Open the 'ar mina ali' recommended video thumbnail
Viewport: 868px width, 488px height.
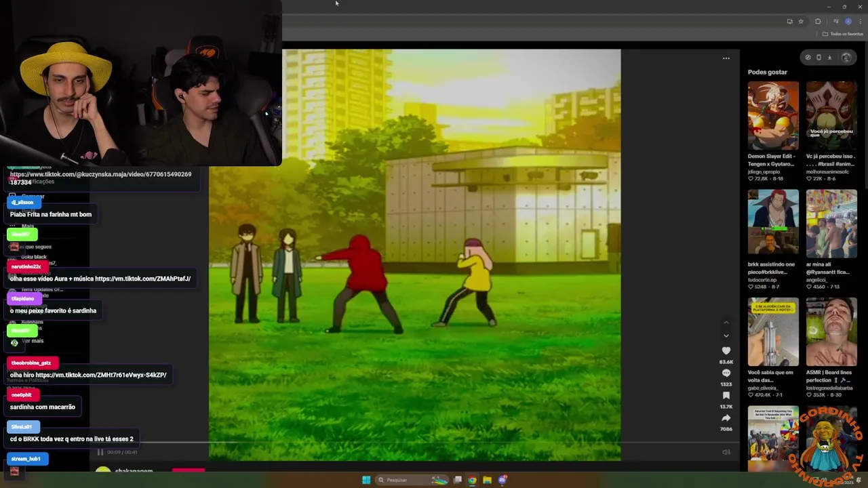coord(831,223)
